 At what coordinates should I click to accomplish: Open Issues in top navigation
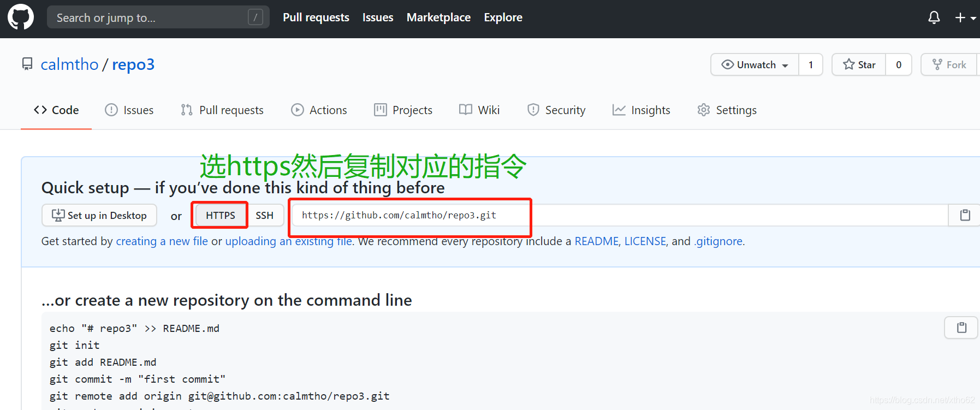click(x=378, y=17)
